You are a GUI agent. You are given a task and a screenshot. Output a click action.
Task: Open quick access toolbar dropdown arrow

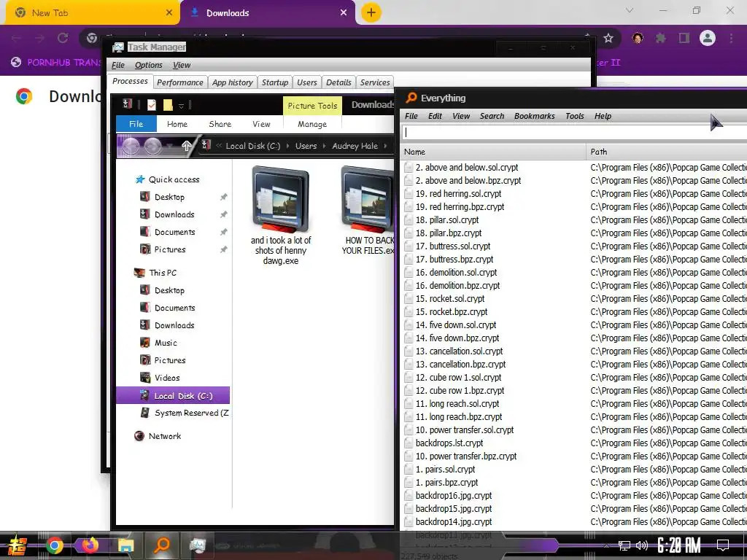(181, 105)
